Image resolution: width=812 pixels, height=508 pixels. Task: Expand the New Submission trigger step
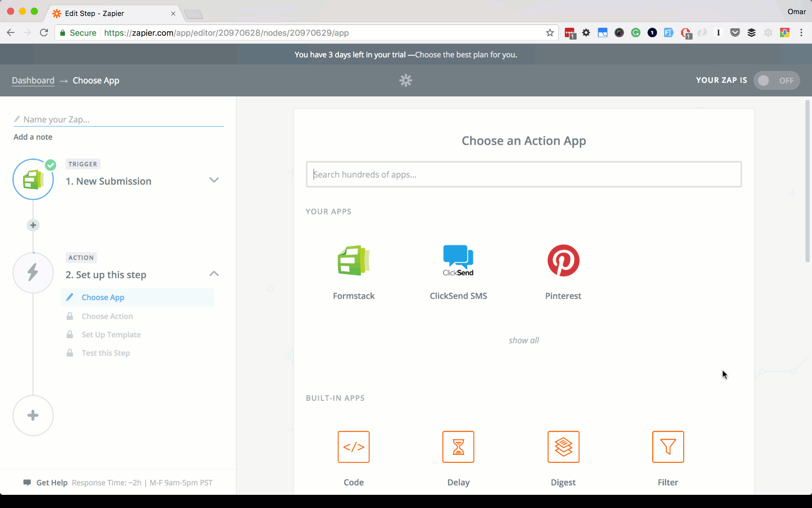coord(214,180)
